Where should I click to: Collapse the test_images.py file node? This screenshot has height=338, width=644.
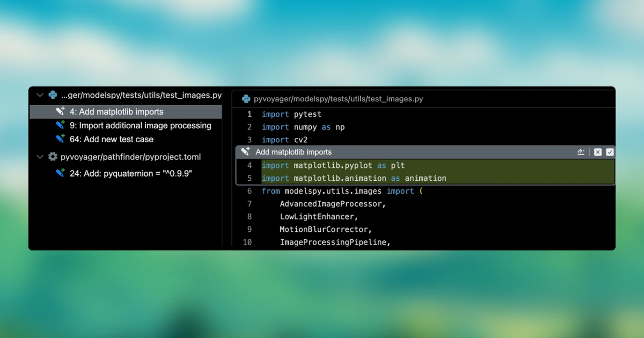click(x=40, y=95)
